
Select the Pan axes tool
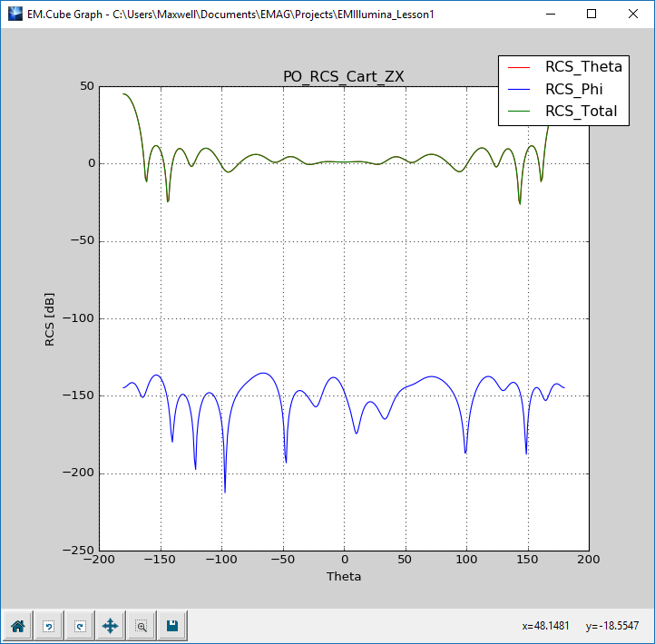click(111, 625)
